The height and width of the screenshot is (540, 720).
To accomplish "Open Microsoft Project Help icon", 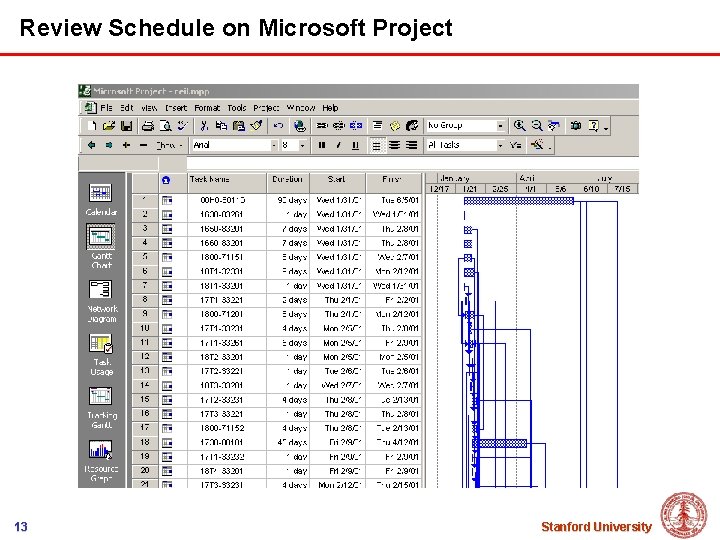I will (593, 125).
